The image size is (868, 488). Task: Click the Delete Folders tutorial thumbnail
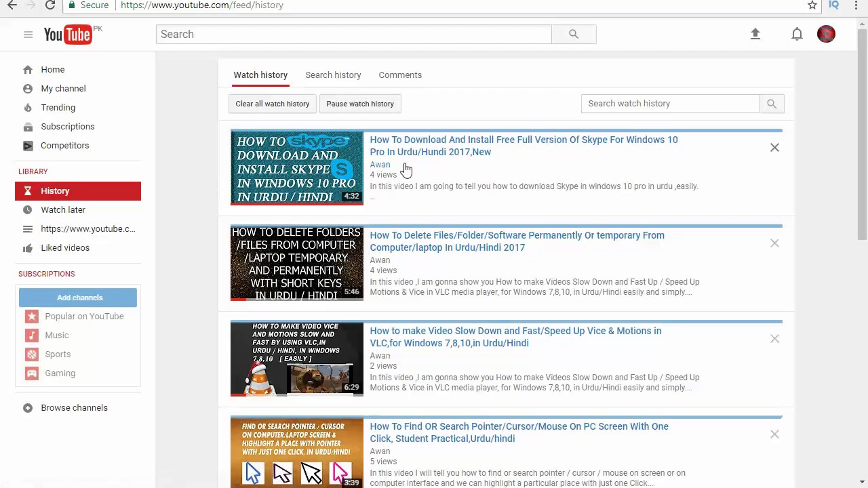(297, 264)
